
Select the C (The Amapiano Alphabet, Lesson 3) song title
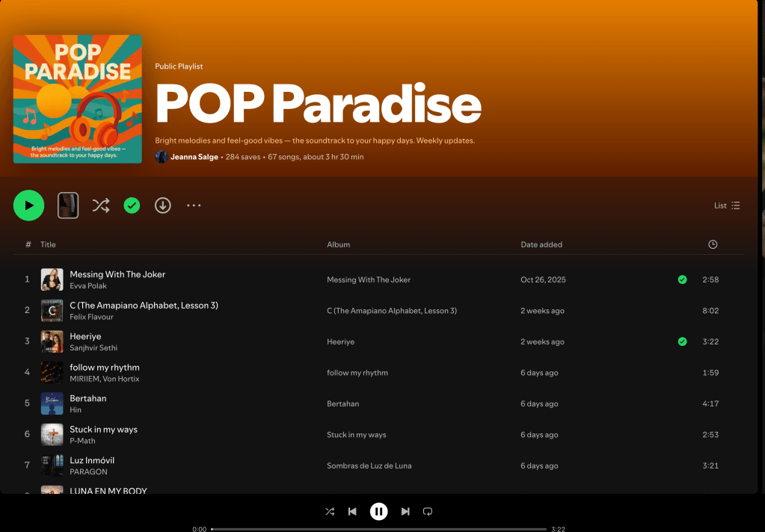point(144,306)
